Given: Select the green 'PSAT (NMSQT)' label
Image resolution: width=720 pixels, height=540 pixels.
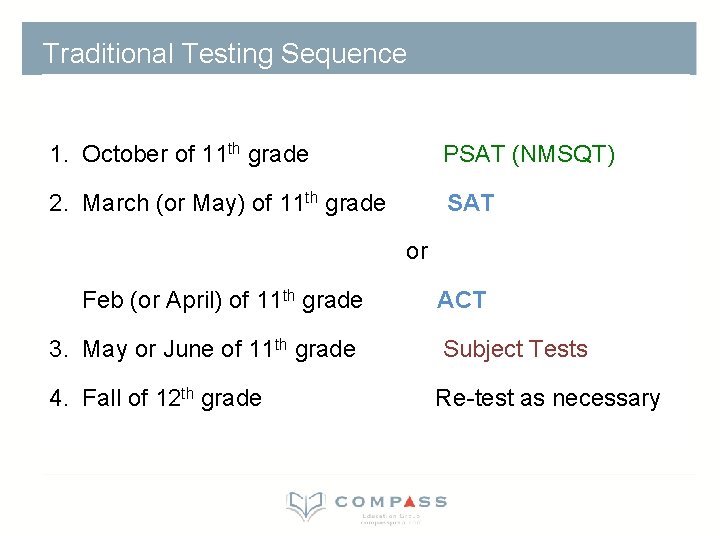Looking at the screenshot, I should tap(529, 154).
